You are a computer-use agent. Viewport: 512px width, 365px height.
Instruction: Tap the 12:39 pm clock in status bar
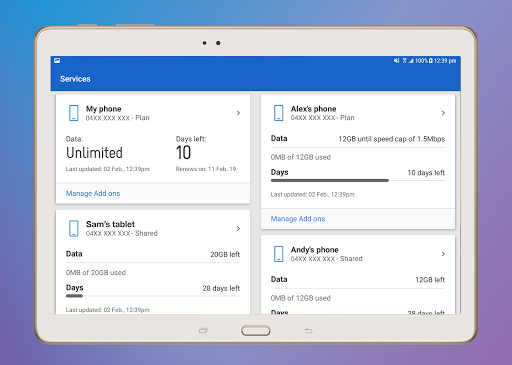(x=445, y=61)
